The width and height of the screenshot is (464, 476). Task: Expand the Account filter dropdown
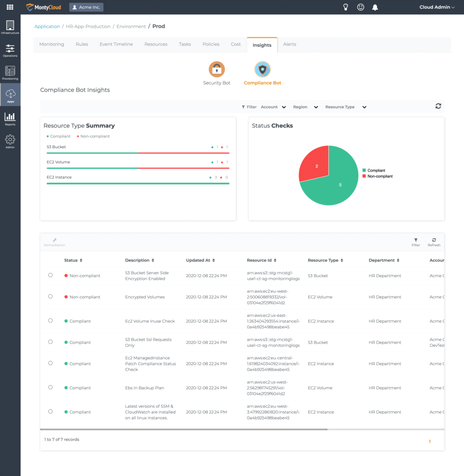(x=273, y=107)
